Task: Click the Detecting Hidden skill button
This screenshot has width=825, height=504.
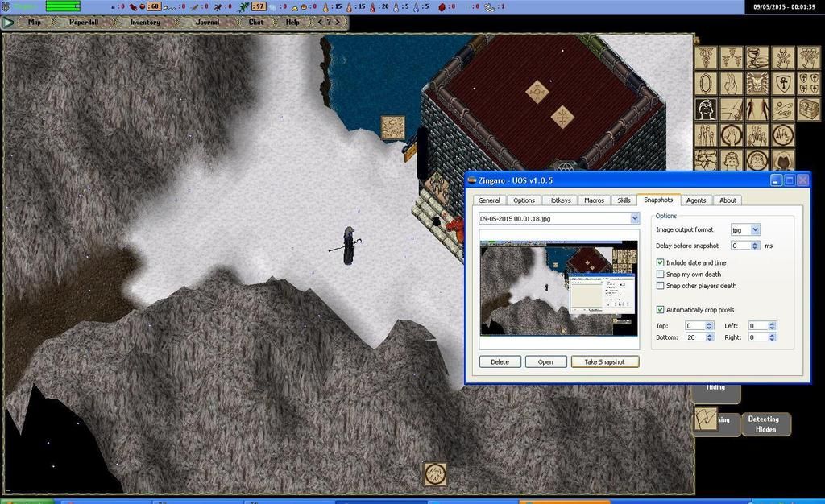Action: pyautogui.click(x=763, y=424)
